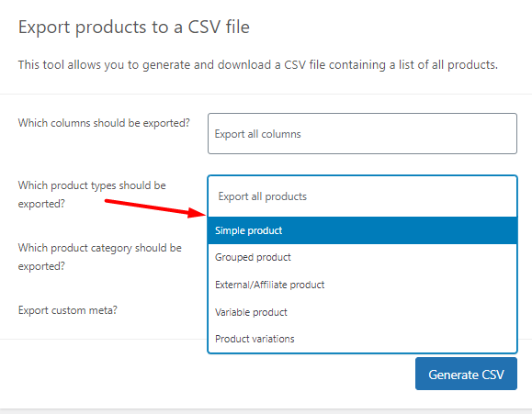
Task: Focus the Export all products field
Action: 362,196
